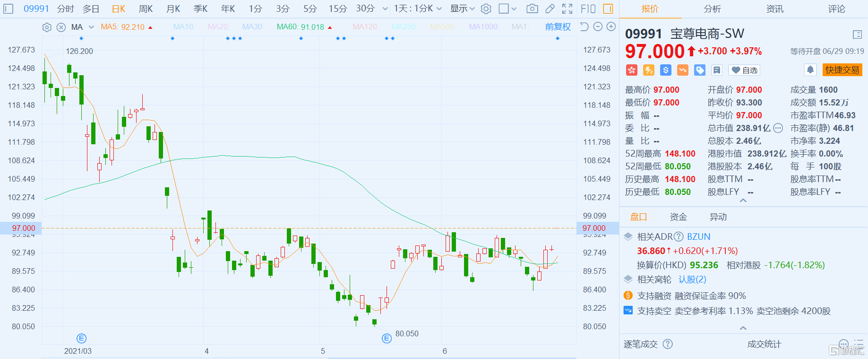Click the 09991 stock code in toolbar
Viewport: 868px width, 359px height.
(x=36, y=9)
